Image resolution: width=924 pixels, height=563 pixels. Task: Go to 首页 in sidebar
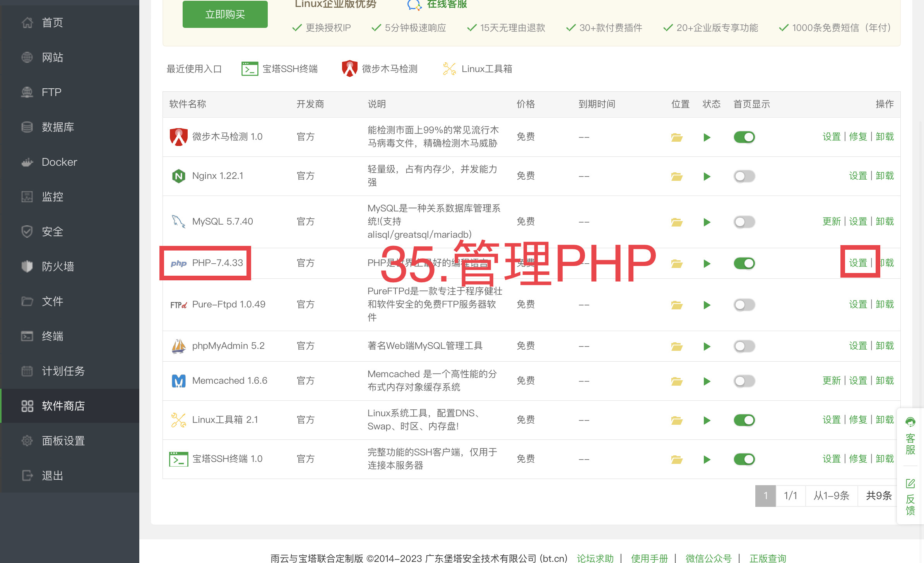tap(70, 22)
